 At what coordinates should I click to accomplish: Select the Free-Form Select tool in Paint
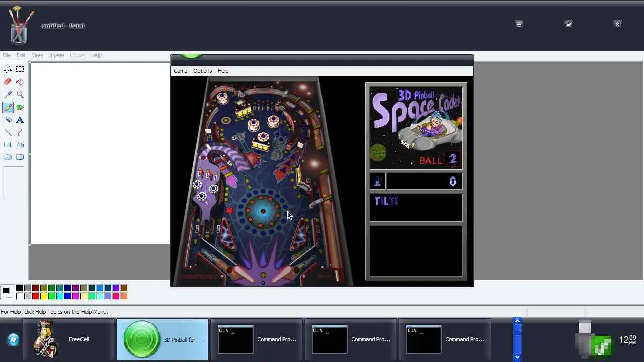[8, 69]
